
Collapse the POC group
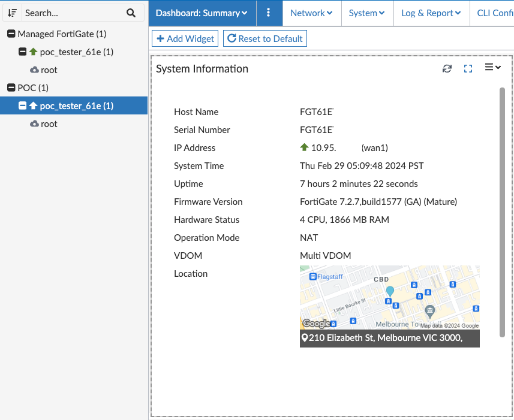(x=11, y=88)
